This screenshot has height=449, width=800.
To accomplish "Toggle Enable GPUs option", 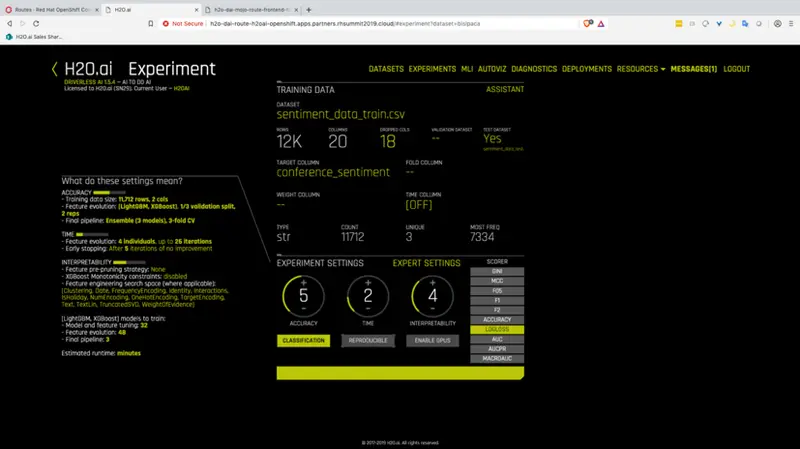I will 433,340.
